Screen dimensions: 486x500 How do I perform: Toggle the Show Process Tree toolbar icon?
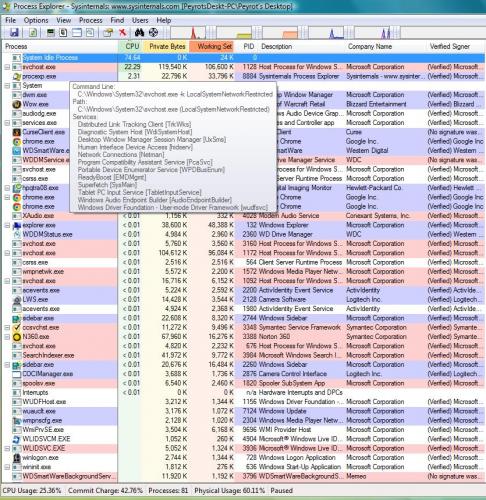[63, 33]
